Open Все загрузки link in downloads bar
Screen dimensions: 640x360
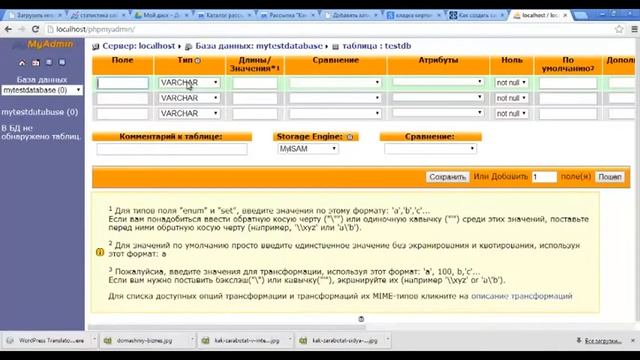click(603, 341)
